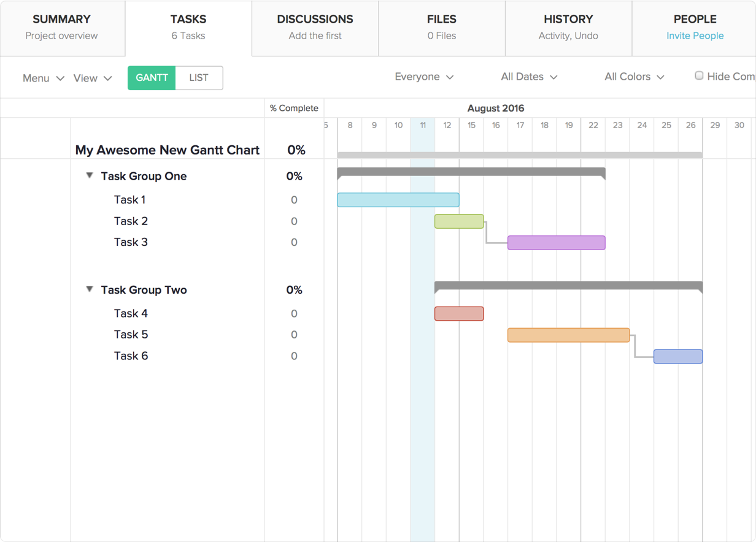The height and width of the screenshot is (542, 756).
Task: Switch to LIST view toggle
Action: (199, 78)
